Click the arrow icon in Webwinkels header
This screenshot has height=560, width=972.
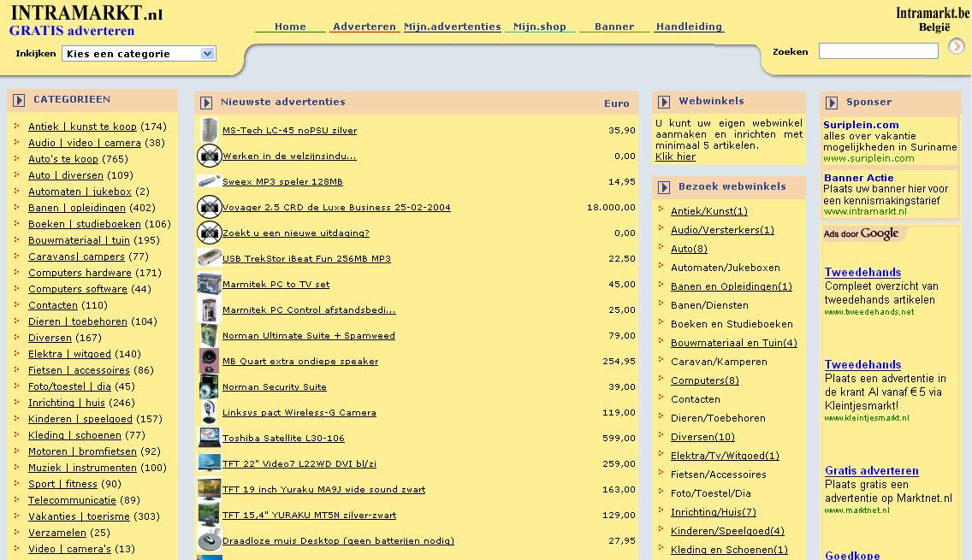(664, 103)
